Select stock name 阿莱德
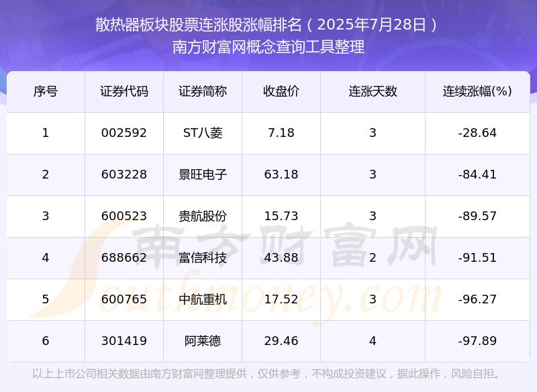Image resolution: width=537 pixels, height=392 pixels. coord(203,341)
